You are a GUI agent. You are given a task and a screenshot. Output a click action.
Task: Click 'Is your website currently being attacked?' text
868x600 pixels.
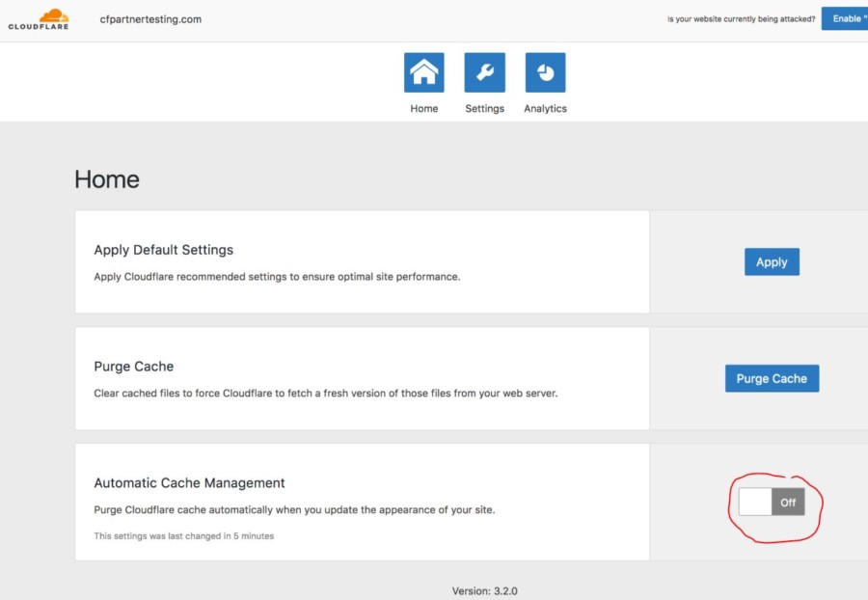click(x=742, y=19)
